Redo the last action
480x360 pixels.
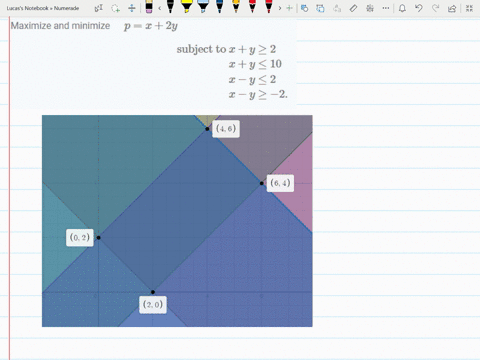(x=435, y=8)
